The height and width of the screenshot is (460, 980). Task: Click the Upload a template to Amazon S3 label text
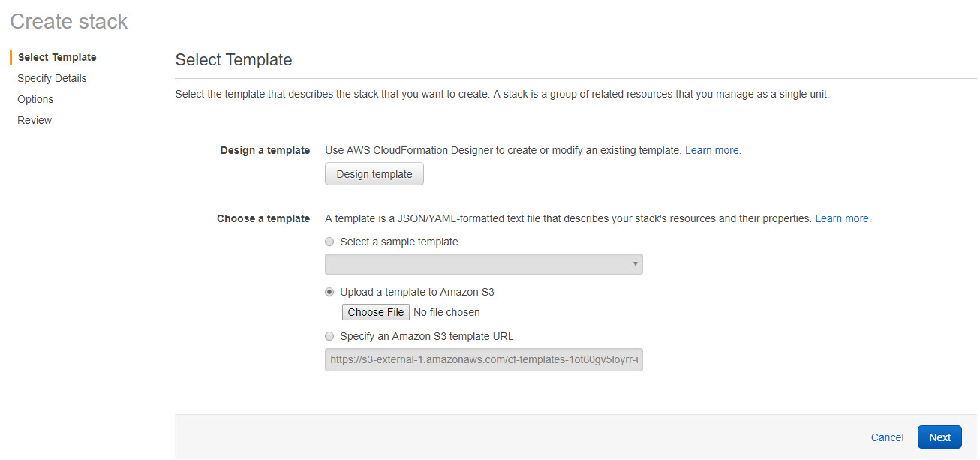pos(417,292)
